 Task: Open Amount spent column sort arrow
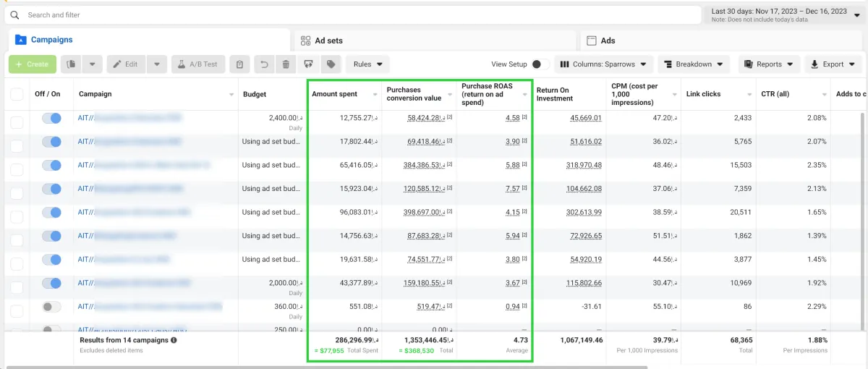click(375, 95)
